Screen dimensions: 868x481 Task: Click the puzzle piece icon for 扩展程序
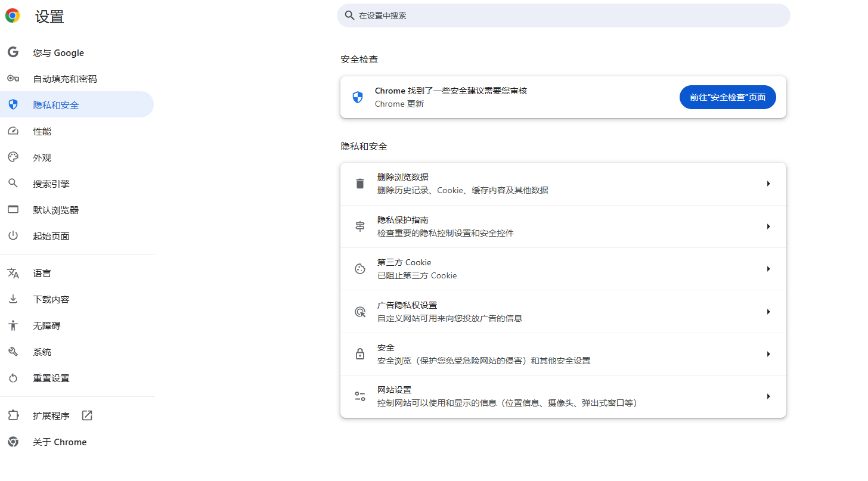(13, 415)
